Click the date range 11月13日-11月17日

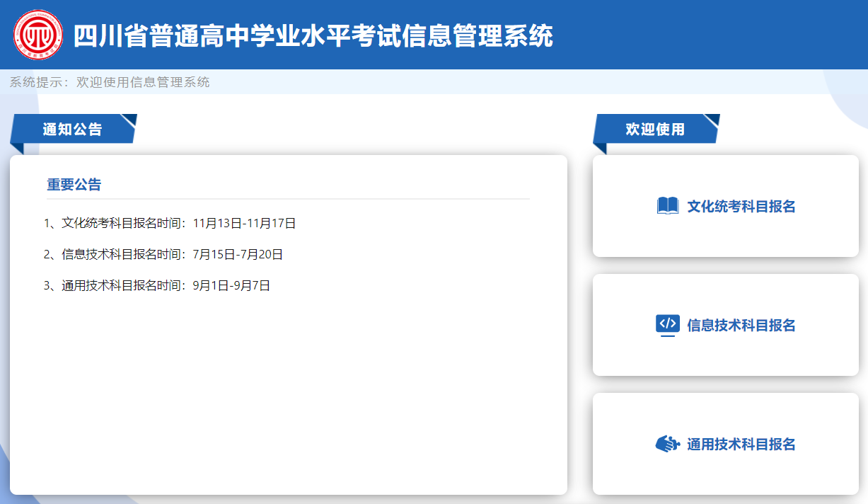click(x=244, y=224)
